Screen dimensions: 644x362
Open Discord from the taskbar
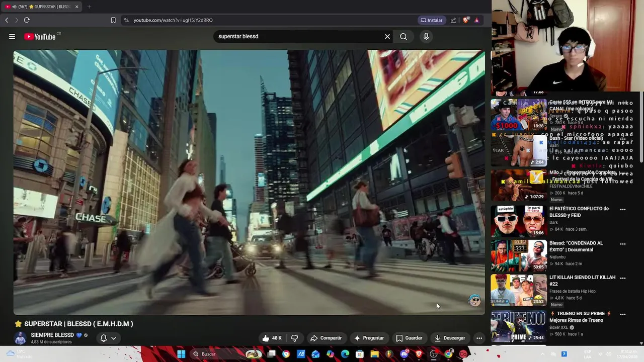click(x=404, y=354)
